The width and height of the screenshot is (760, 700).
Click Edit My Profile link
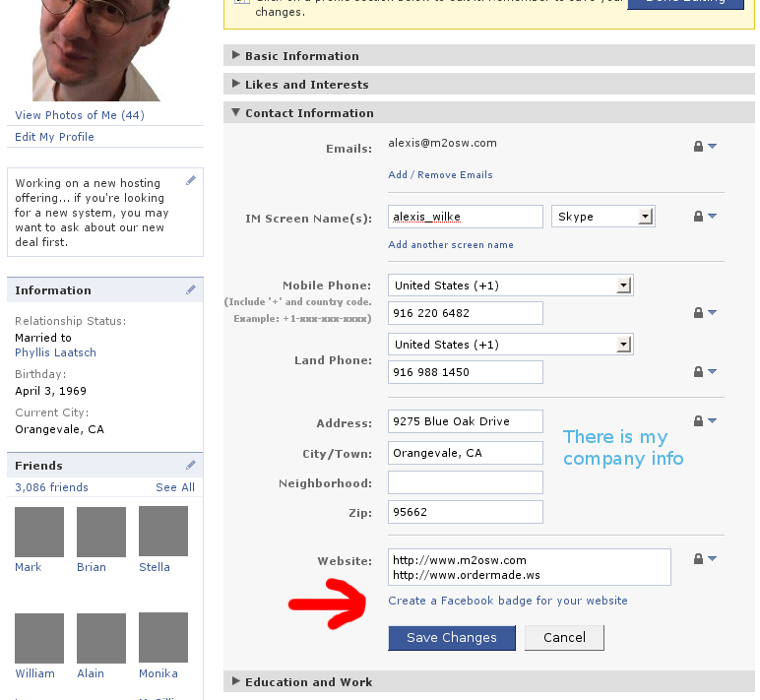point(54,137)
